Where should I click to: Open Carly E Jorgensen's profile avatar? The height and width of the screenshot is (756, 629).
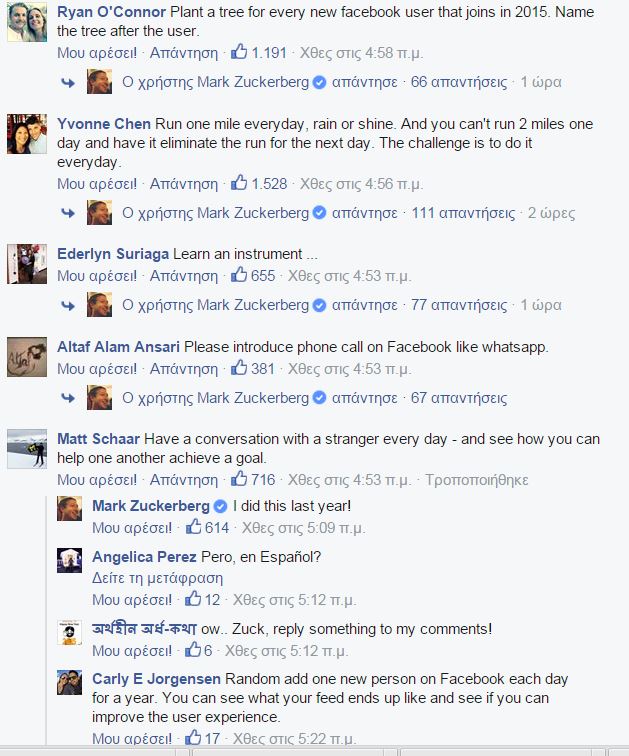coord(69,683)
